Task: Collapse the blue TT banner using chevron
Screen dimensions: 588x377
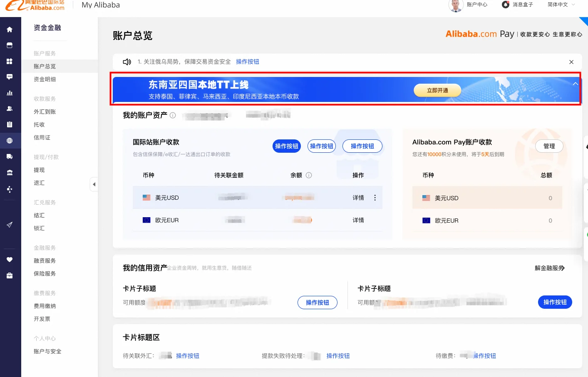Action: click(x=575, y=84)
